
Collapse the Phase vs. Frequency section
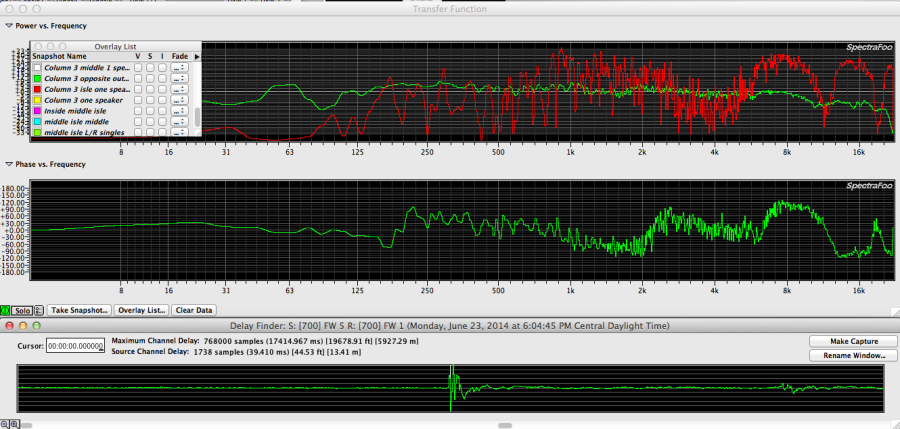click(x=9, y=164)
